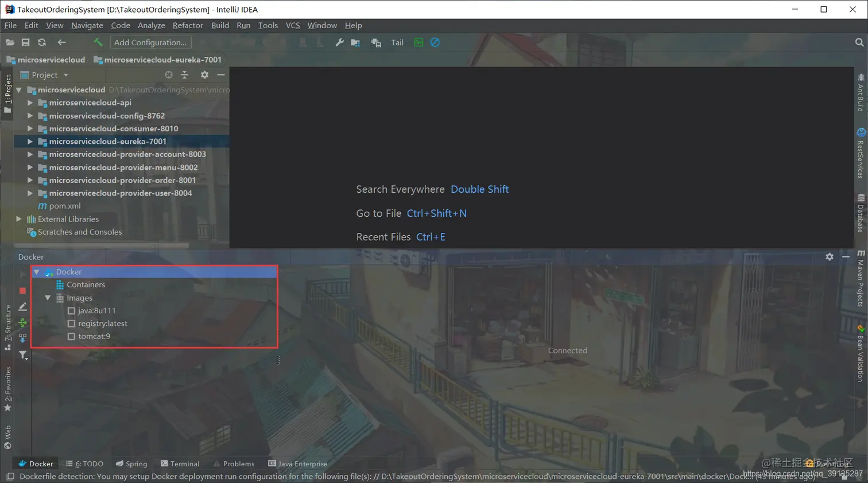Switch to the Problems tool tab
Viewport: 868px width, 483px height.
point(234,463)
